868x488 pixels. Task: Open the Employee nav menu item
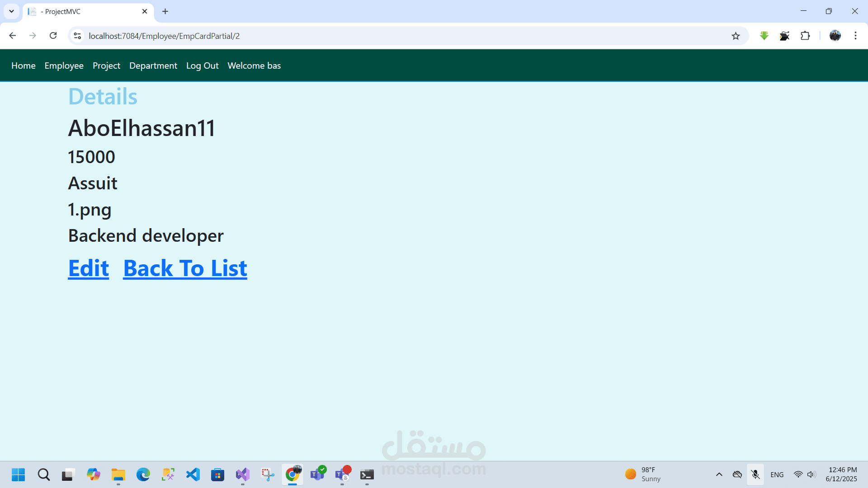coord(64,66)
